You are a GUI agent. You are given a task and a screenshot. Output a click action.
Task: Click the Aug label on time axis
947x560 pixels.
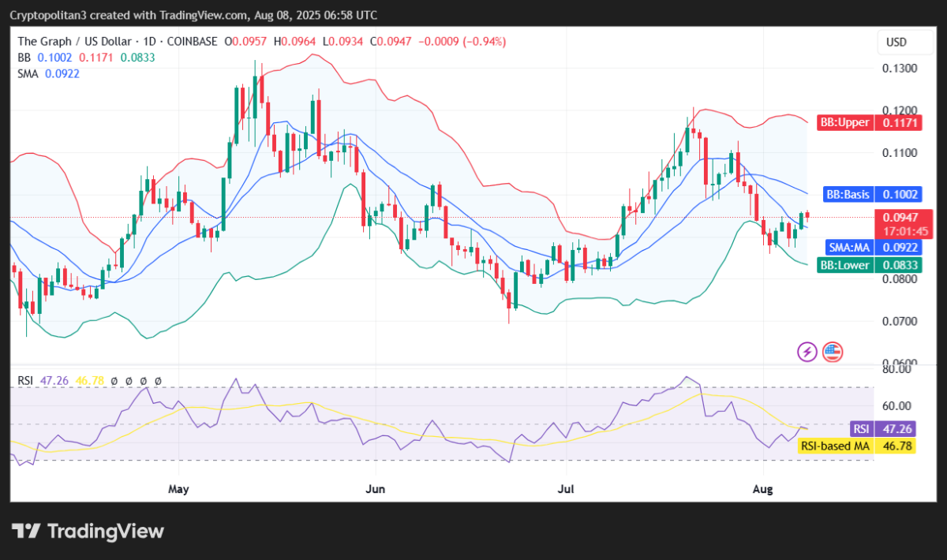[762, 489]
